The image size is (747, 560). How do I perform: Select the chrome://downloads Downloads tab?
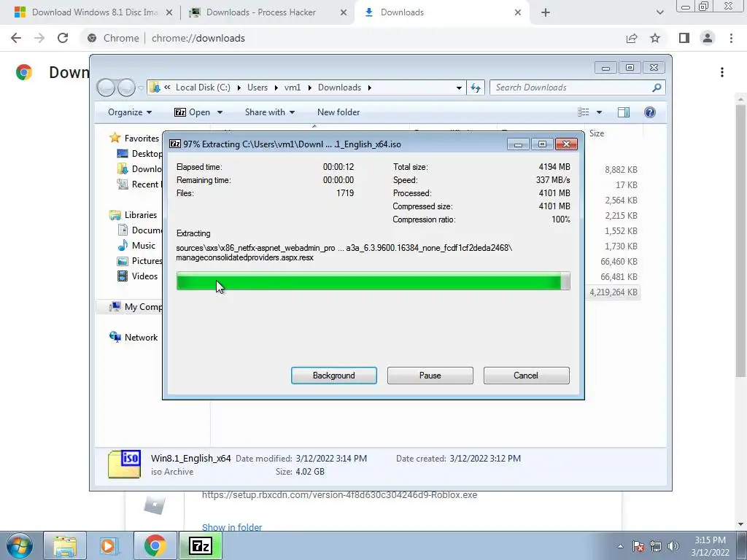(x=442, y=12)
